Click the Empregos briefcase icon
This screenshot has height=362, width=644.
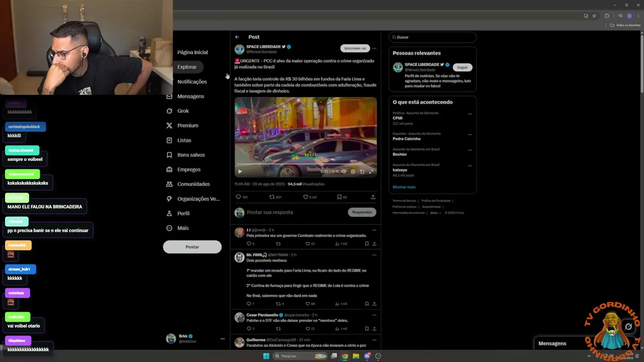[169, 169]
